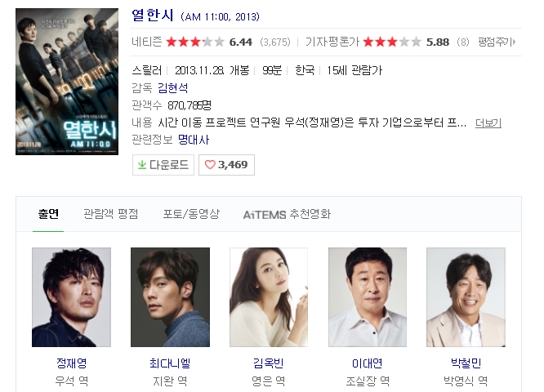The width and height of the screenshot is (544, 392).
Task: Open the 열한시 movie poster
Action: click(x=67, y=82)
